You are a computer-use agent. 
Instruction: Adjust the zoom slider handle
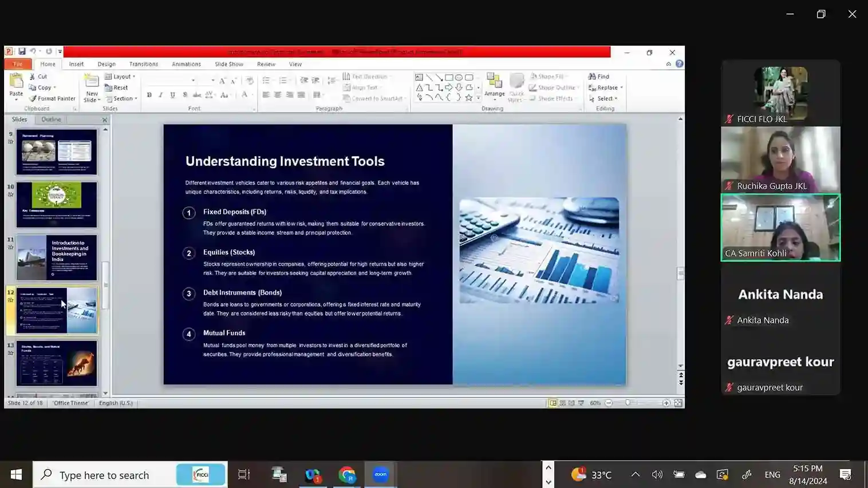(628, 403)
